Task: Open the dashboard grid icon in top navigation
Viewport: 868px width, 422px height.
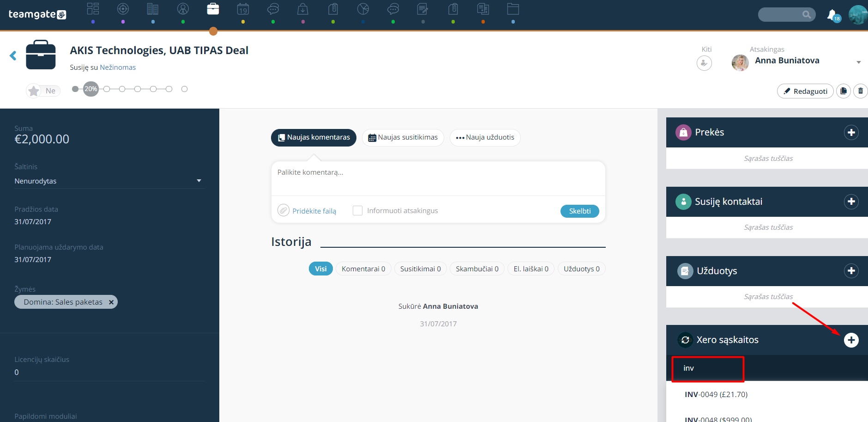Action: pyautogui.click(x=93, y=9)
